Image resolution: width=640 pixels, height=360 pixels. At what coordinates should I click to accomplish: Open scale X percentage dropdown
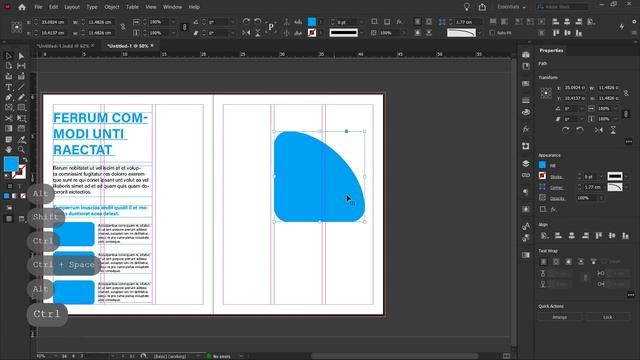[174, 22]
